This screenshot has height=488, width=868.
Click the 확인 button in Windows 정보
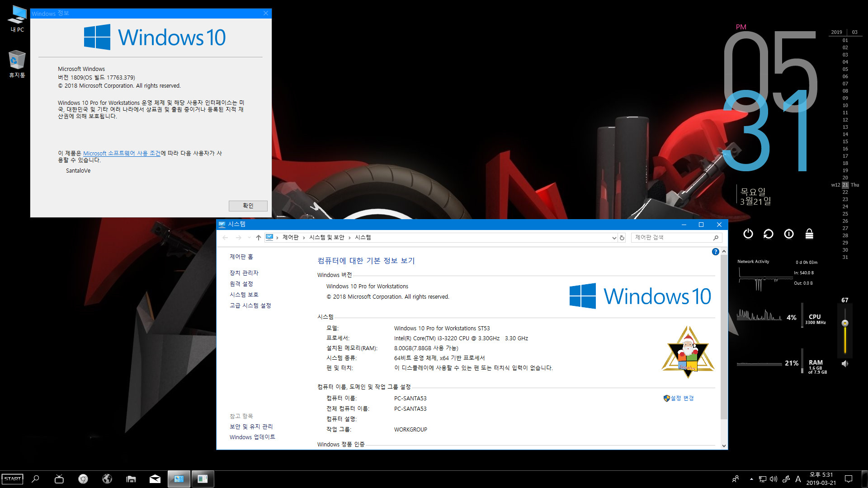click(x=248, y=206)
